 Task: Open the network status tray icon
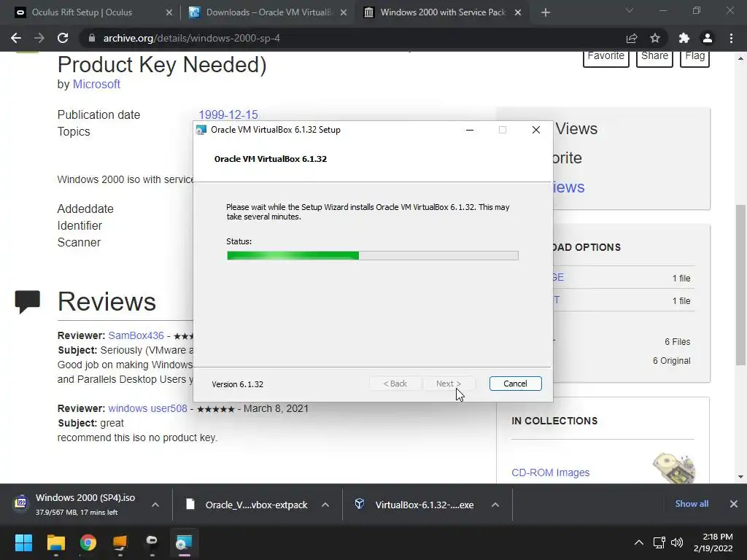click(x=659, y=542)
